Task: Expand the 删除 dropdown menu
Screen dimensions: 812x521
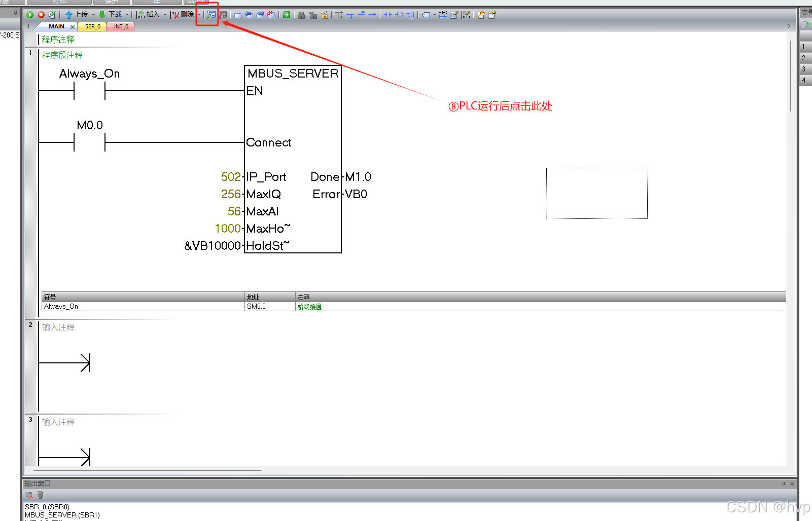Action: (x=199, y=14)
